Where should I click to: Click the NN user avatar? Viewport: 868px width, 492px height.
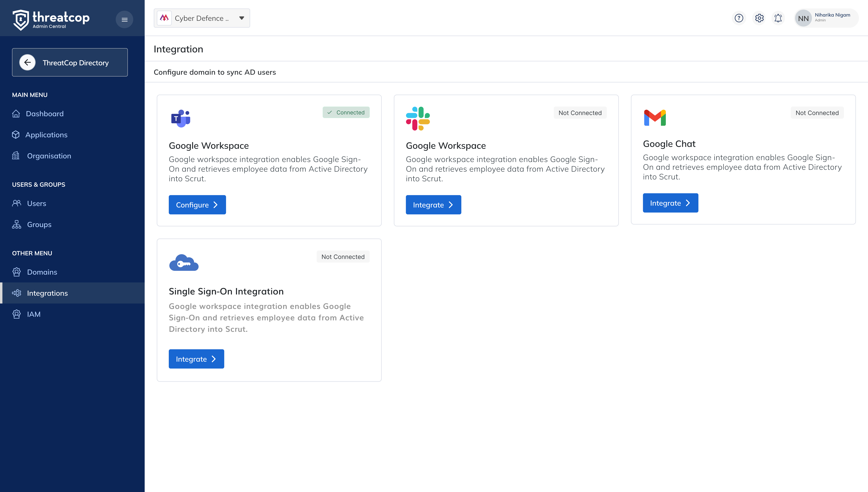pyautogui.click(x=803, y=18)
